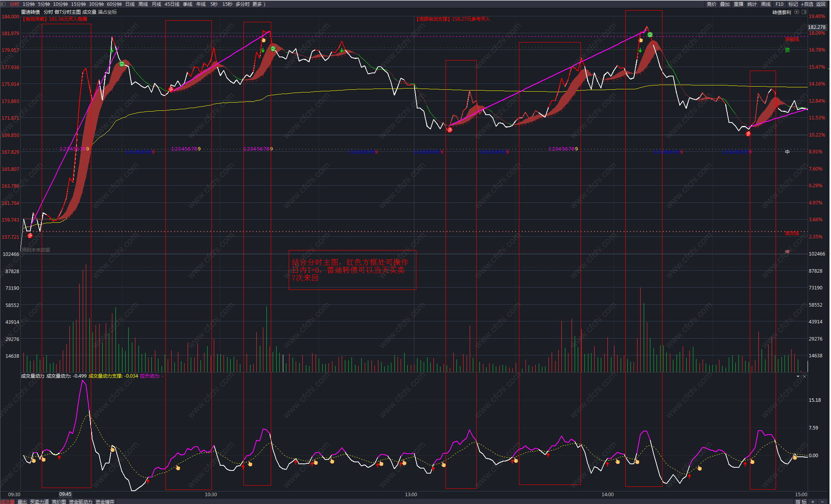Add stock with +自选 button
Screen dimensions: 831x504
tap(807, 4)
